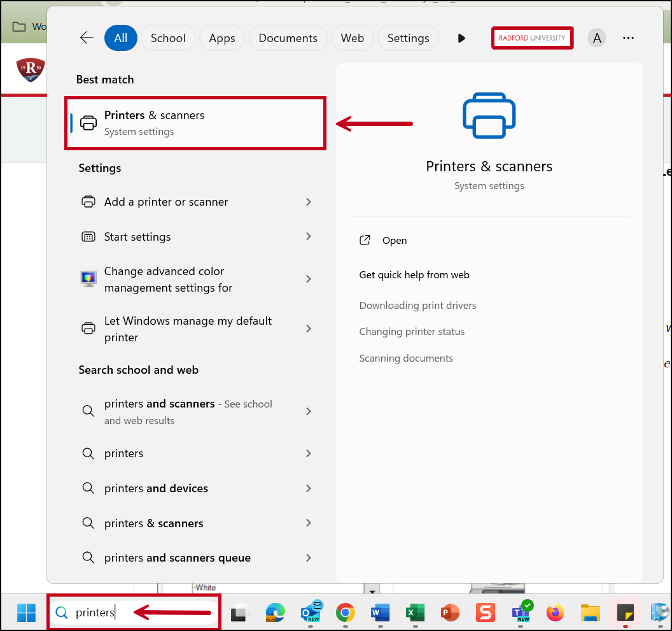Expand Add a printer or scanner result
Image resolution: width=672 pixels, height=631 pixels.
click(308, 202)
